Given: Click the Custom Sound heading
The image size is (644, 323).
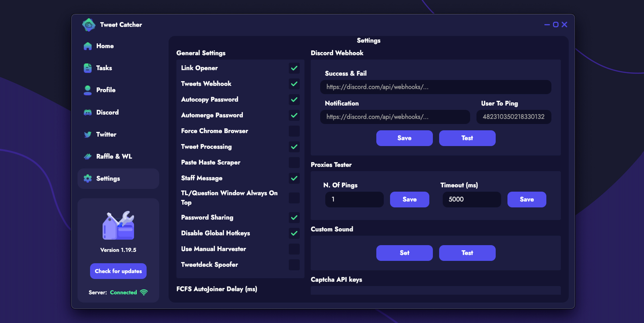Looking at the screenshot, I should click(x=332, y=229).
